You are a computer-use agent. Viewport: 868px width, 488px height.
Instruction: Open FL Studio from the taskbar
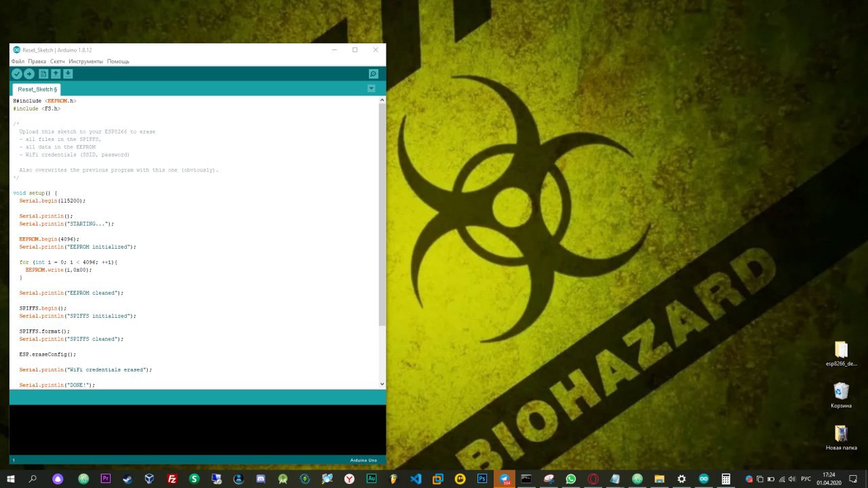(393, 479)
